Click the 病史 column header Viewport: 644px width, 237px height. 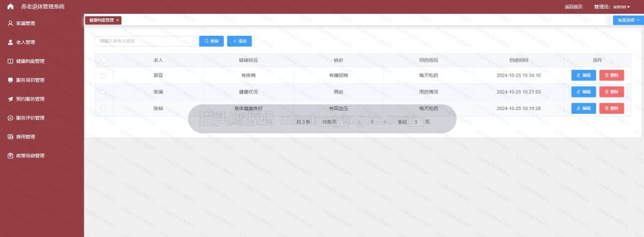[x=338, y=60]
